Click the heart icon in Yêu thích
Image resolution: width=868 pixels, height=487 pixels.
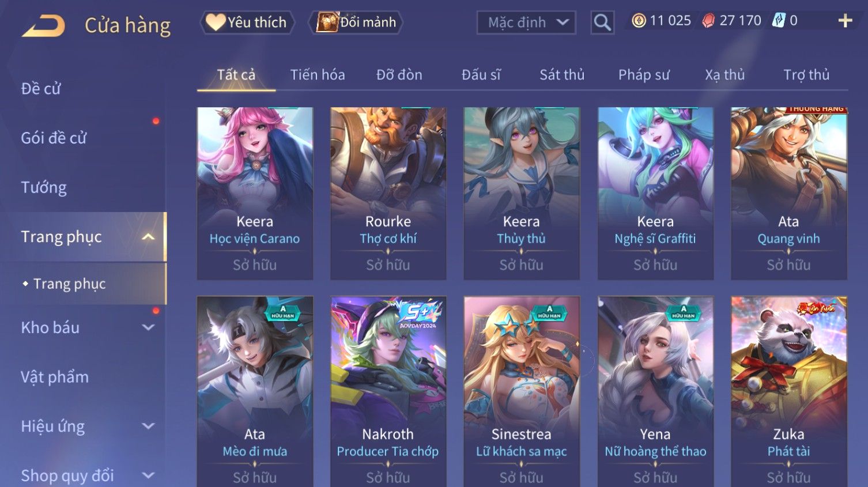[x=216, y=22]
